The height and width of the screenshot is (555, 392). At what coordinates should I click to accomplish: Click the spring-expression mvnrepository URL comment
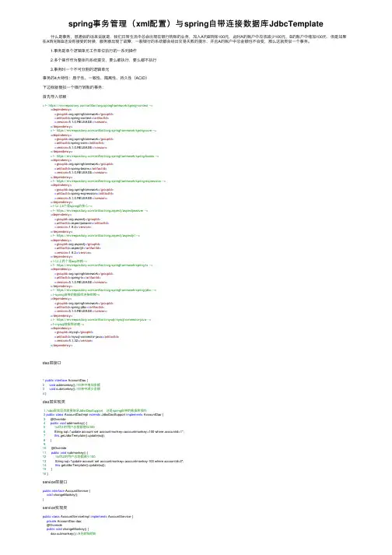[x=108, y=181]
